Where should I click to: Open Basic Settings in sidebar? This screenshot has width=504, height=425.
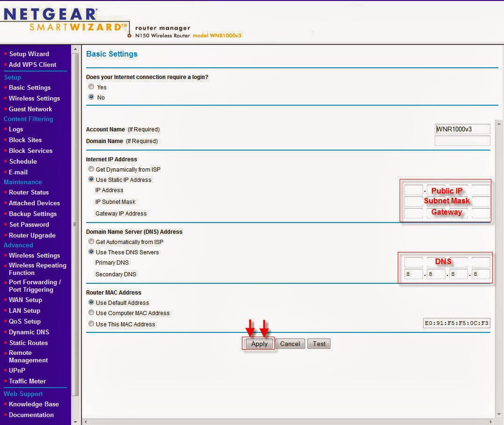click(29, 88)
